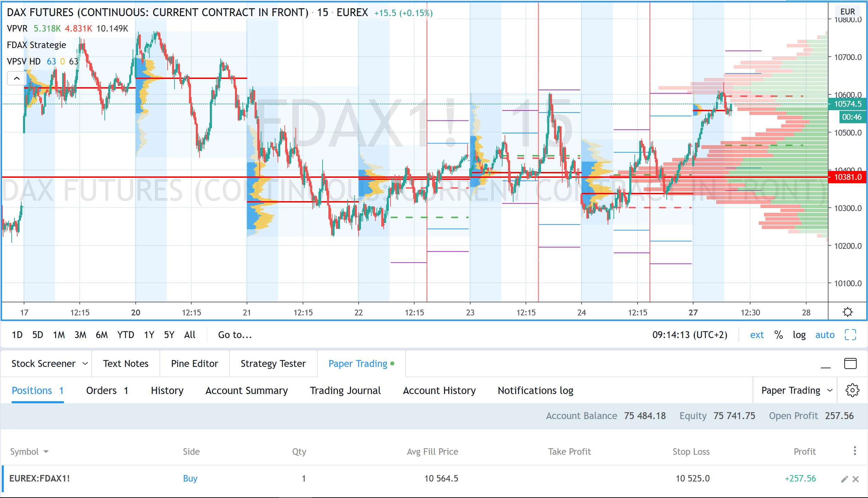Toggle log scale
Screen dimensions: 868x498
tap(799, 335)
